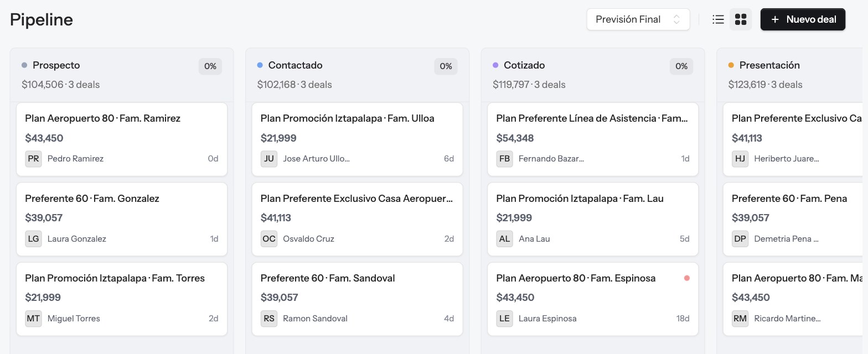Image resolution: width=868 pixels, height=354 pixels.
Task: Click blue status dot beside Contactado
Action: point(260,65)
